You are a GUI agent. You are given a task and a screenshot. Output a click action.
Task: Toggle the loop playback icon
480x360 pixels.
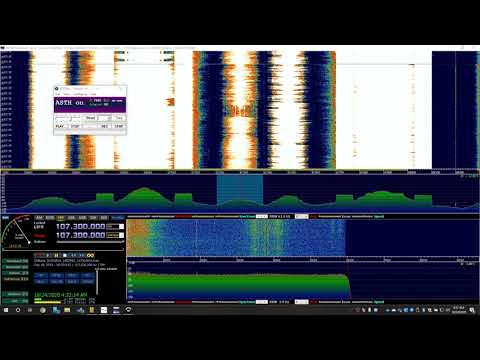[x=91, y=255]
